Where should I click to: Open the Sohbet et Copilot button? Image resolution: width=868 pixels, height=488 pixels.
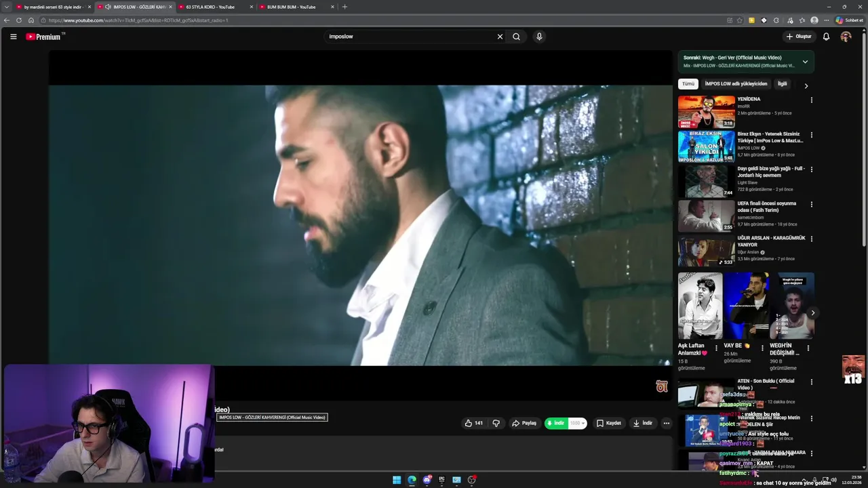tap(849, 20)
